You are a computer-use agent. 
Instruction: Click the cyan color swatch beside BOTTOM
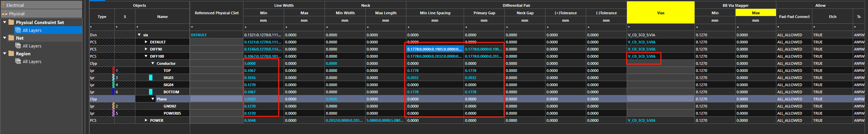coord(151,92)
